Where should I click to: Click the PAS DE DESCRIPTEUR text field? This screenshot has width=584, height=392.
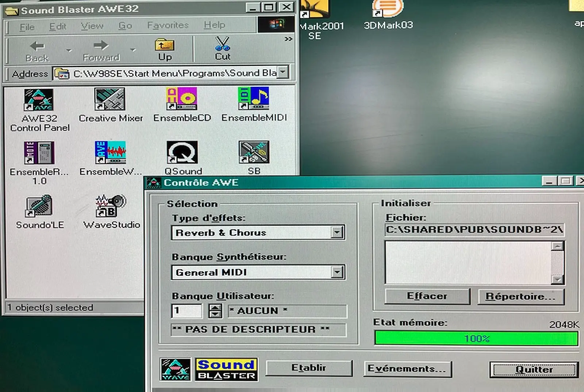258,330
